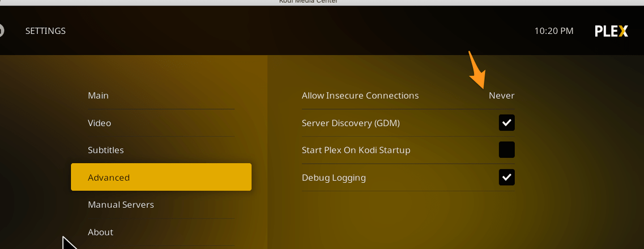Image resolution: width=644 pixels, height=249 pixels.
Task: Open the Manual Servers section
Action: [161, 204]
